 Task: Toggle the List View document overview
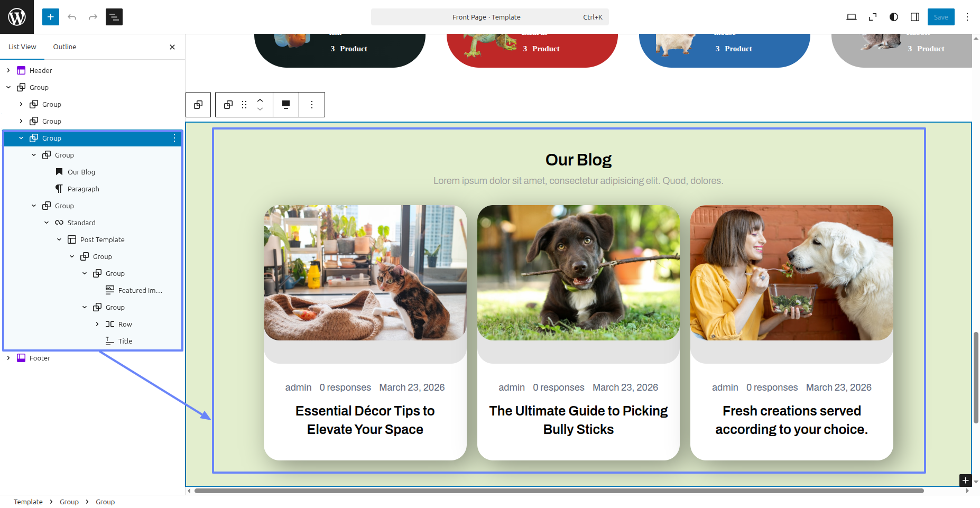tap(114, 17)
